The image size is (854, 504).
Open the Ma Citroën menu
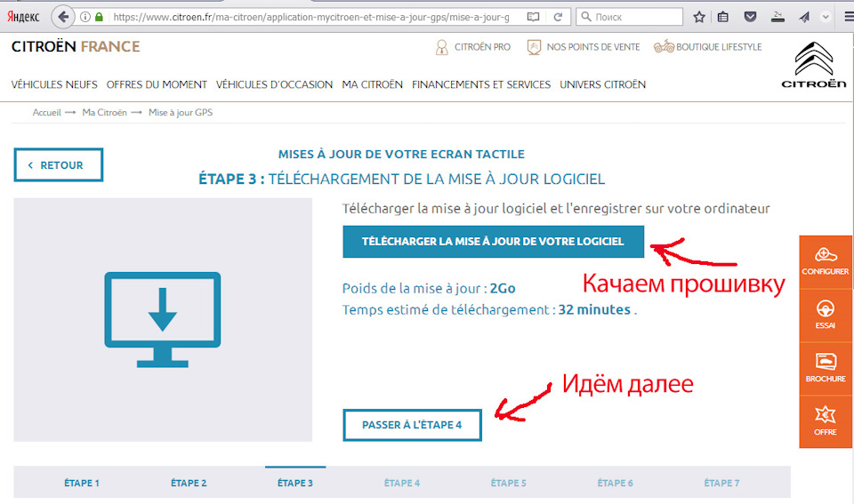coord(373,84)
